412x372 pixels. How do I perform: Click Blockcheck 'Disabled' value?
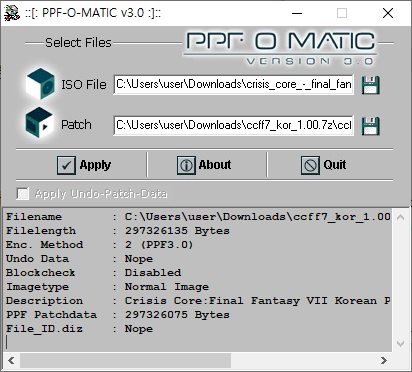pos(153,273)
